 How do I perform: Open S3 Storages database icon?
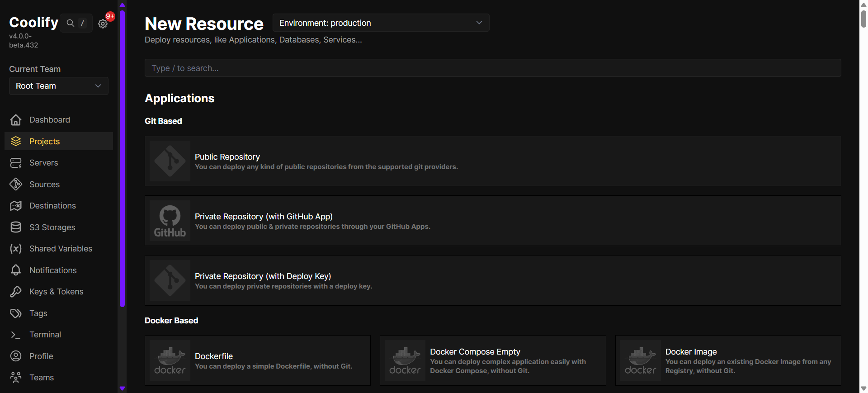16,227
